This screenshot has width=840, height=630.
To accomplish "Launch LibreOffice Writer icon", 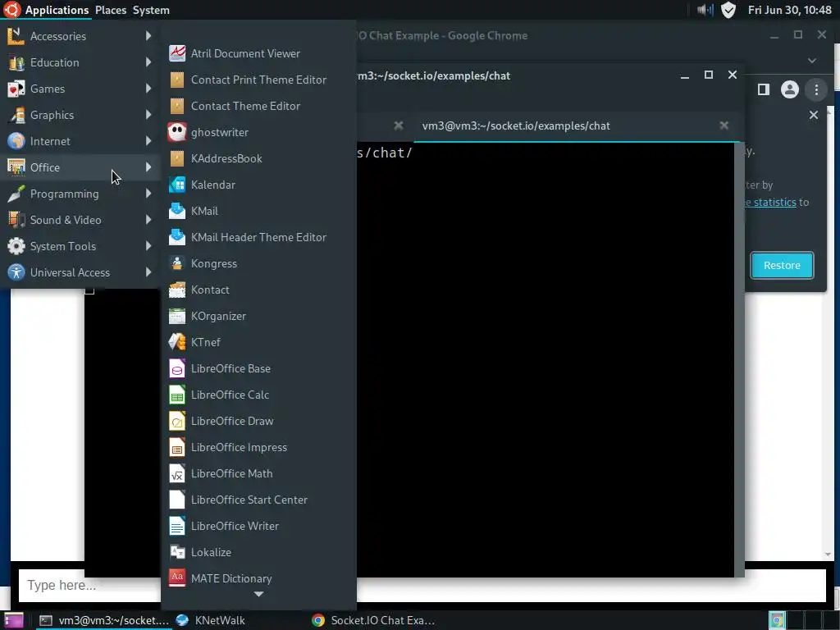I will pyautogui.click(x=177, y=526).
